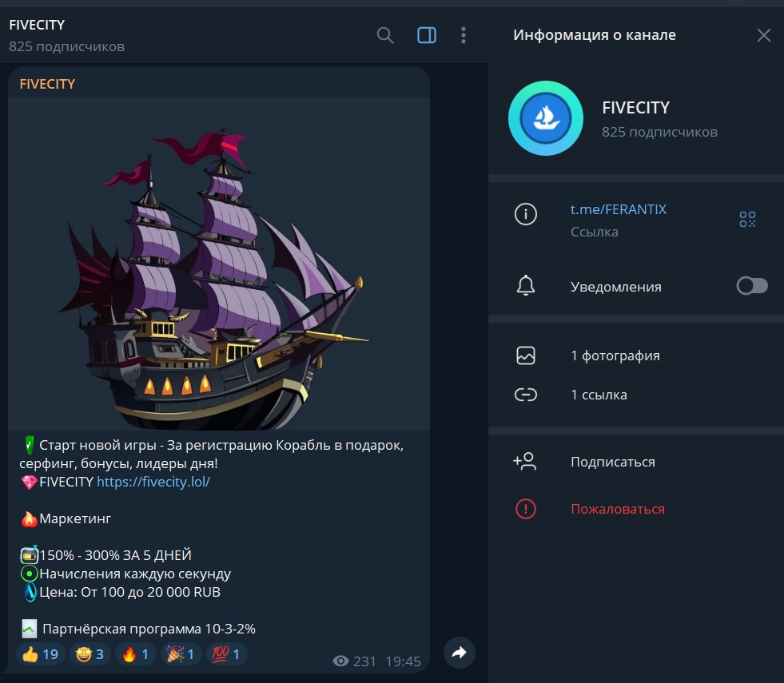Click the info circle icon
The image size is (784, 683).
click(x=526, y=214)
